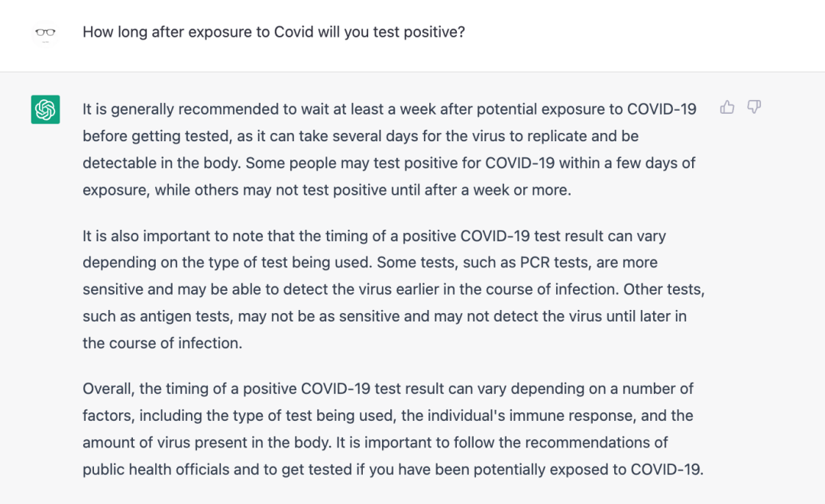
Task: Click the thumbs down icon on the response
Action: click(x=754, y=108)
